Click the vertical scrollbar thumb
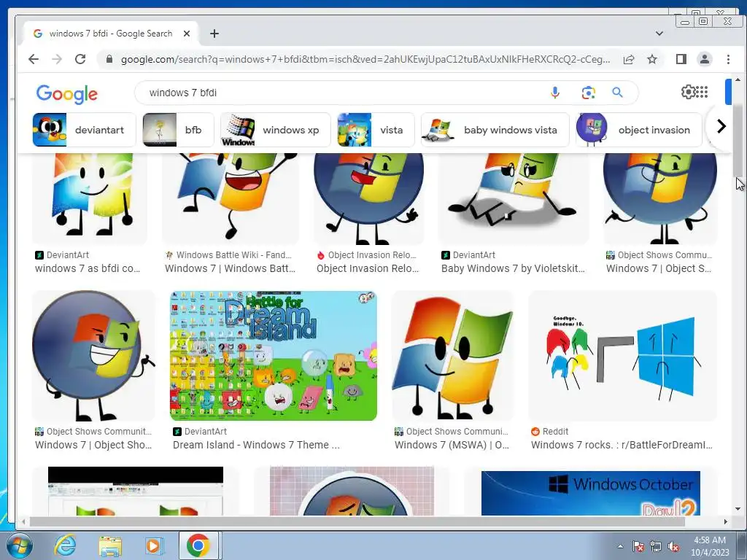Image resolution: width=747 pixels, height=560 pixels. click(738, 141)
